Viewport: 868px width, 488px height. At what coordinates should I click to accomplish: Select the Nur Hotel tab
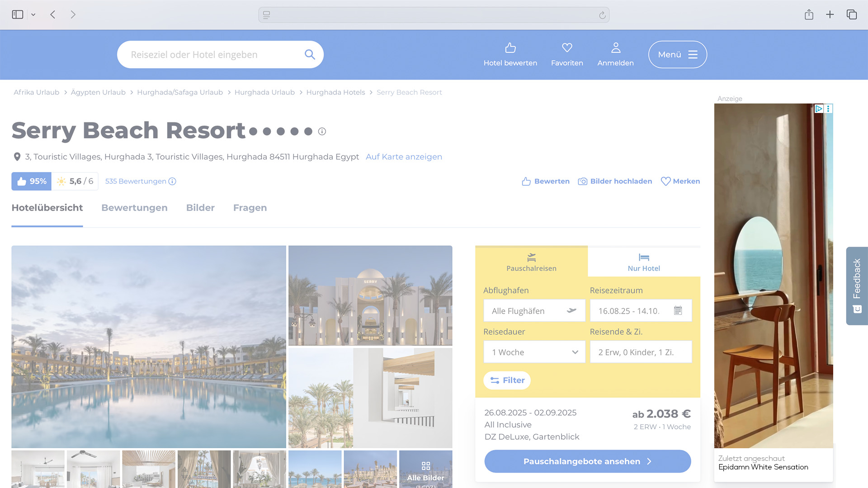[x=644, y=262]
